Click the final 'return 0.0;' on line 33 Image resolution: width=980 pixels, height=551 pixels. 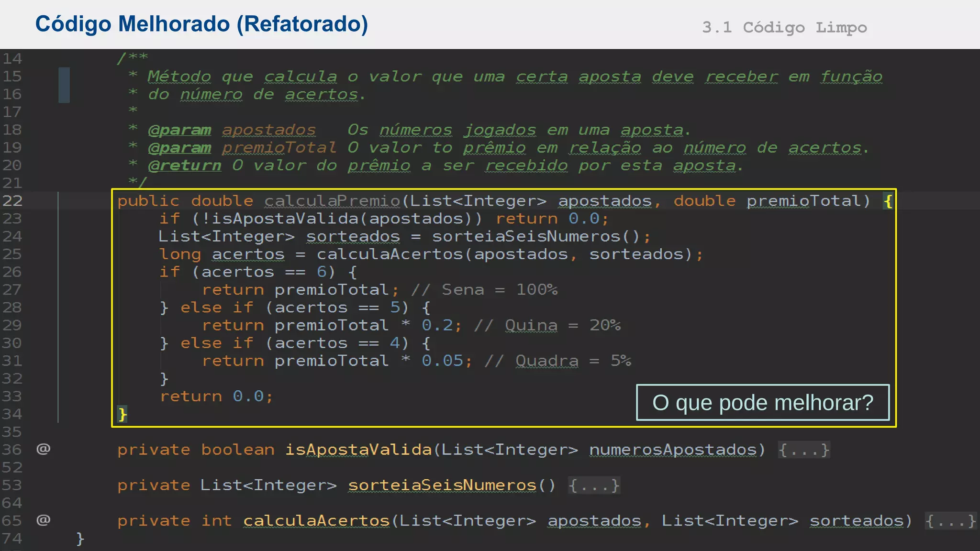pyautogui.click(x=216, y=397)
